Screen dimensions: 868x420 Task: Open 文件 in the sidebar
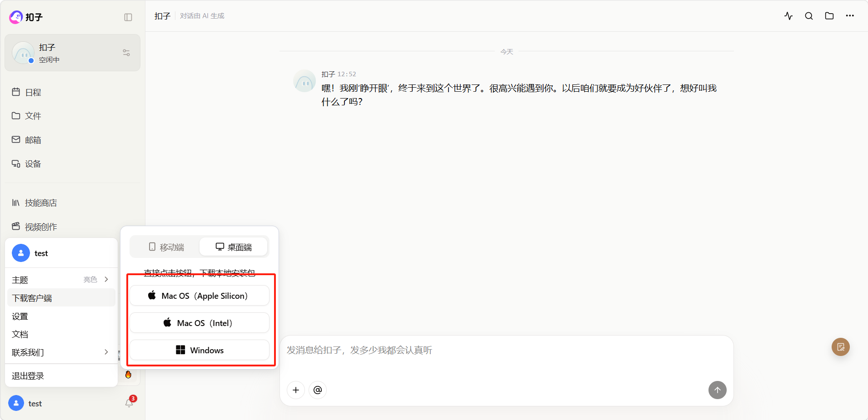click(x=73, y=116)
